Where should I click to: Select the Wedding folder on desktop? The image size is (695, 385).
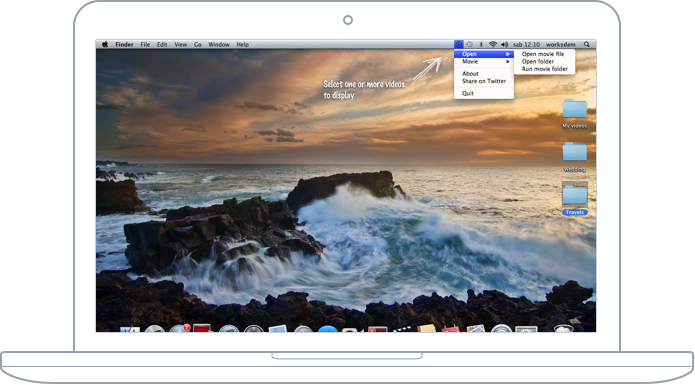tap(575, 152)
